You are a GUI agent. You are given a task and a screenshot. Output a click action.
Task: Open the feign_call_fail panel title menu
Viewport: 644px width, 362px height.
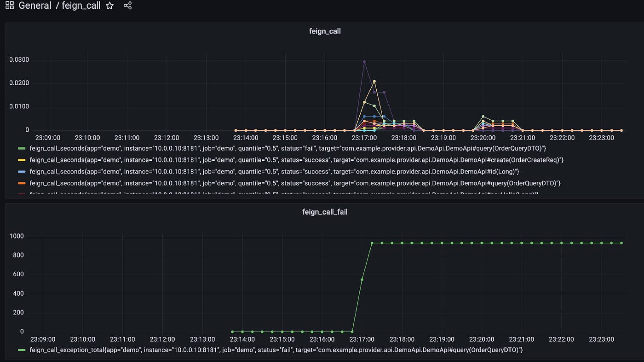click(325, 211)
